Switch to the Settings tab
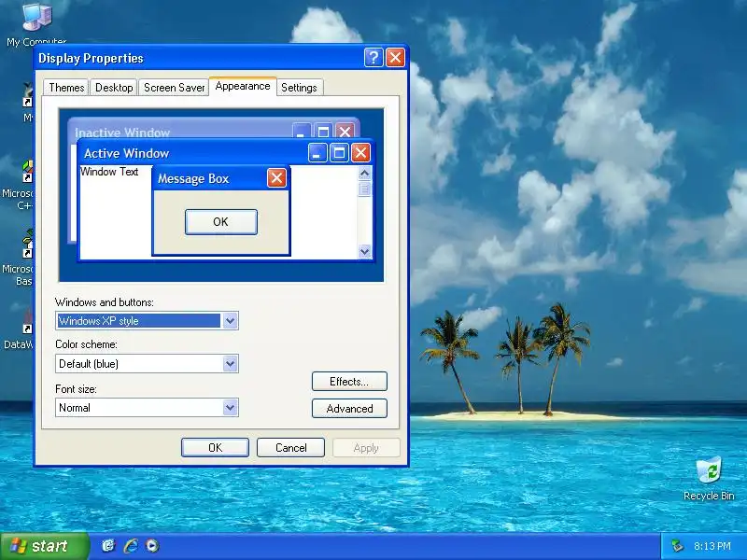 (299, 88)
